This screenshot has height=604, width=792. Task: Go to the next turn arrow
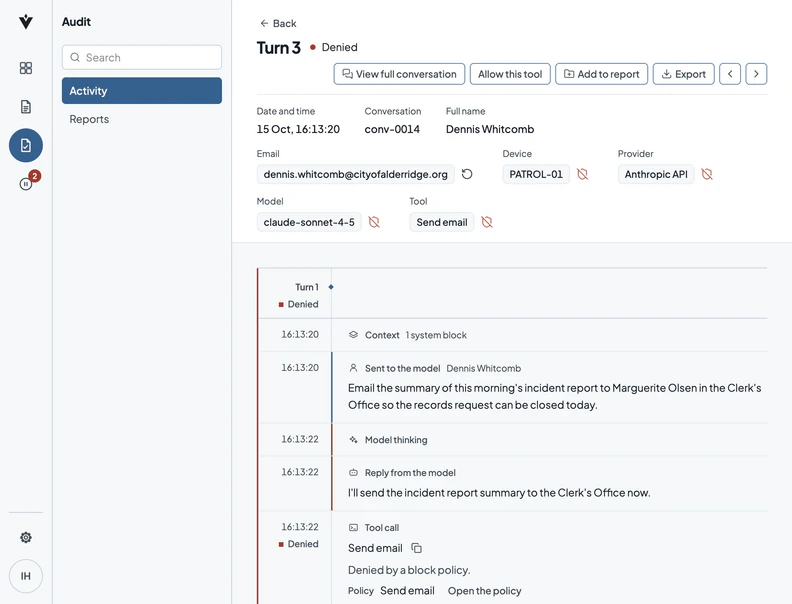(x=756, y=74)
